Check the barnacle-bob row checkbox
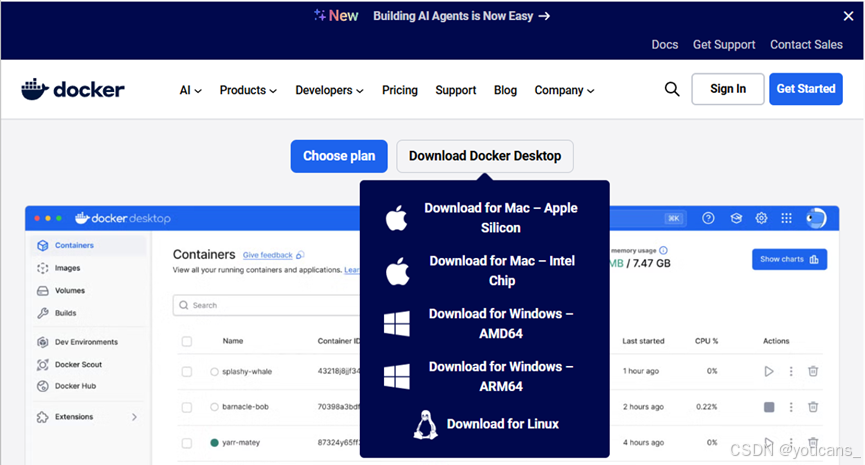This screenshot has height=465, width=865. pos(187,408)
